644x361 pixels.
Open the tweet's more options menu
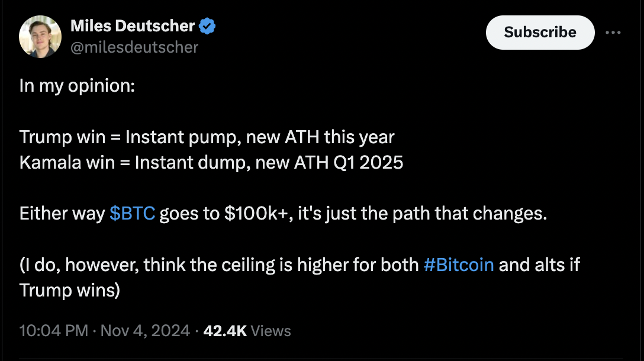tap(613, 32)
